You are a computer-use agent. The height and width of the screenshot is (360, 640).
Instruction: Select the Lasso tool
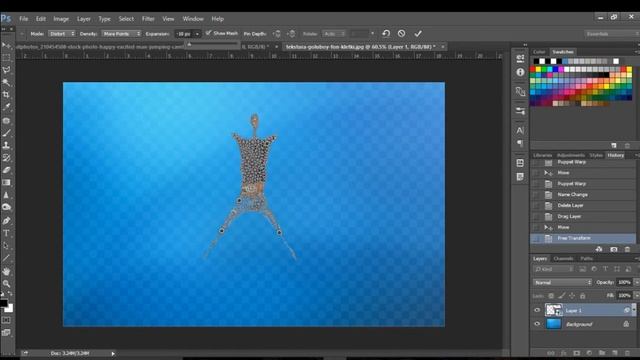pos(6,70)
